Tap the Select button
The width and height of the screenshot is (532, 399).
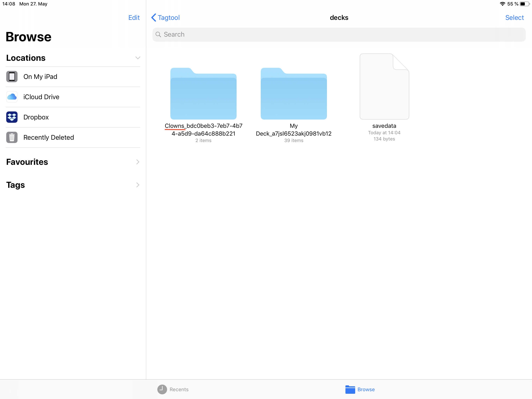pos(514,18)
